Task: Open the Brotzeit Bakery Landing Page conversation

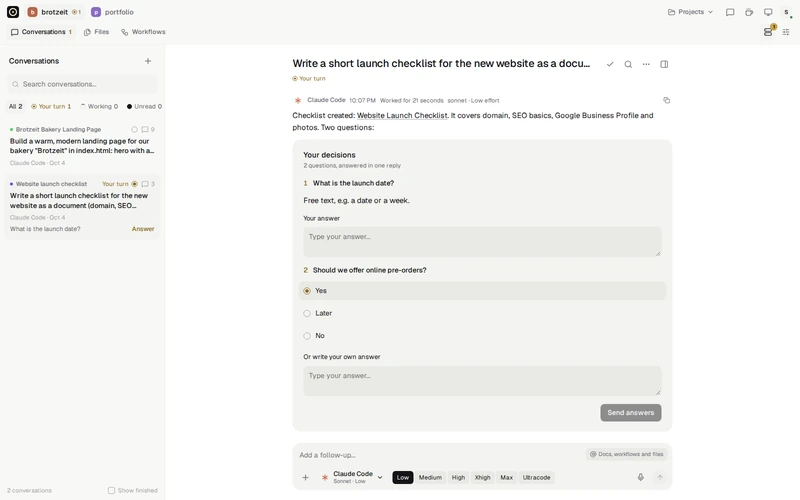Action: (x=82, y=146)
